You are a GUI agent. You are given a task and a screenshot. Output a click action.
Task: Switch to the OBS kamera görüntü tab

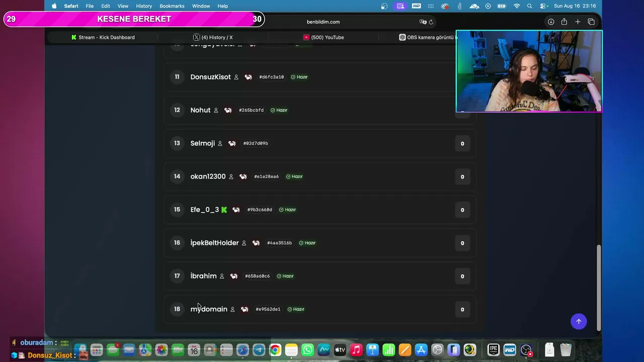point(428,37)
